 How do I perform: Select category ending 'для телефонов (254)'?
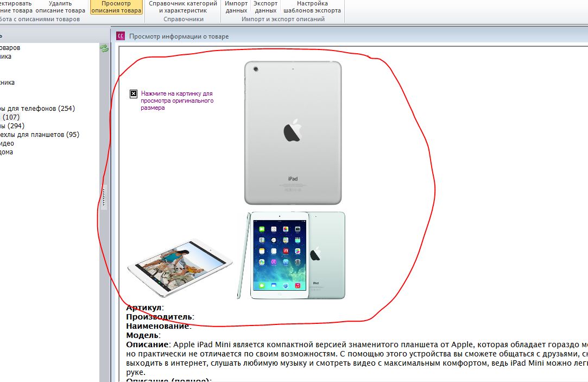coord(37,109)
